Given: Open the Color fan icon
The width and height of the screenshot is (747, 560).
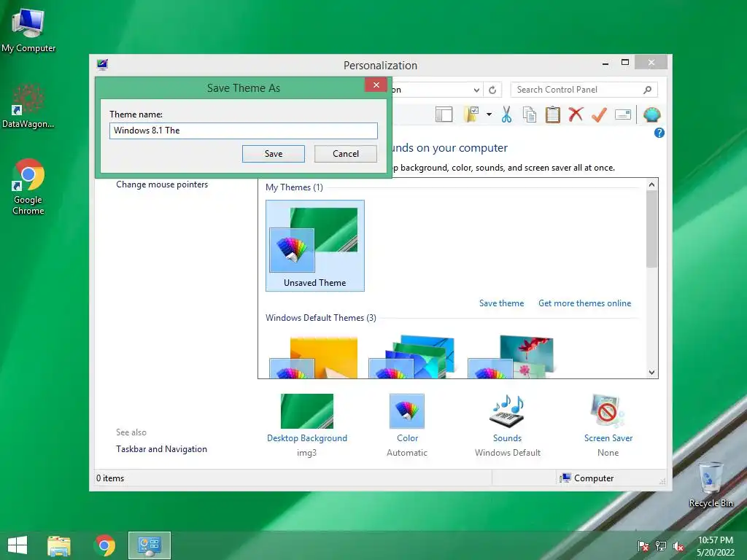Looking at the screenshot, I should click(x=407, y=411).
